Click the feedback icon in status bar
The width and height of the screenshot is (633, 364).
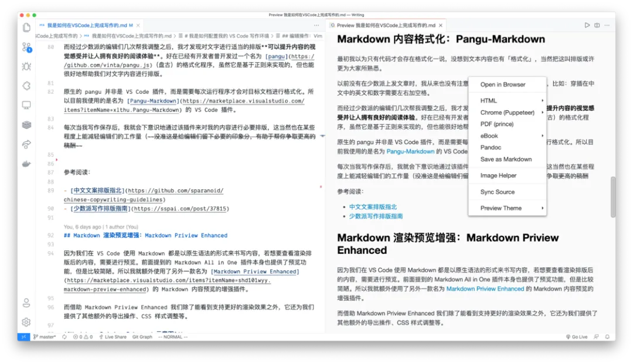pyautogui.click(x=596, y=336)
